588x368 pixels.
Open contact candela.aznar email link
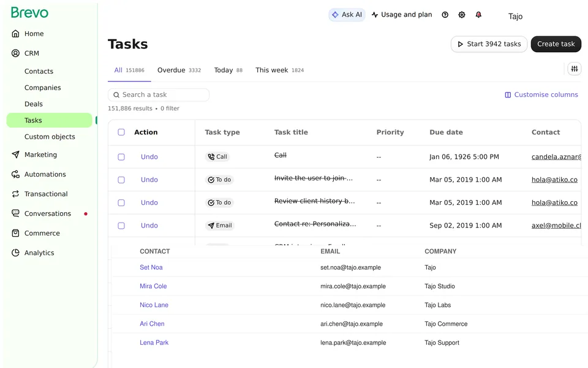click(x=556, y=156)
